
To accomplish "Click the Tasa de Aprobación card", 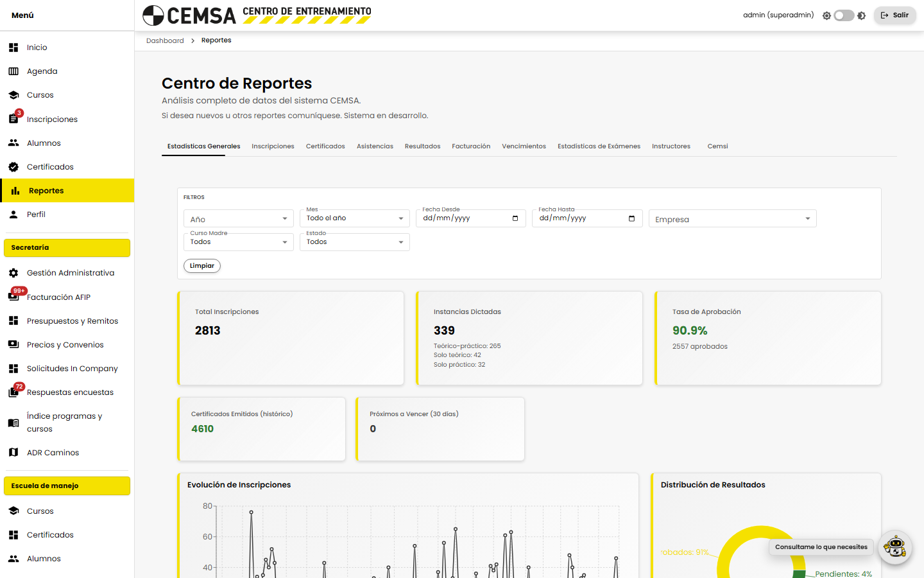I will coord(768,338).
